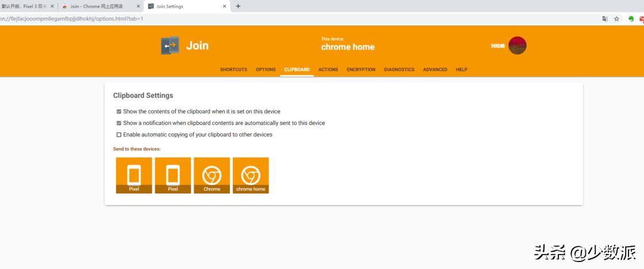Viewport: 644px width, 269px height.
Task: Bookmark this page with star icon
Action: 616,19
